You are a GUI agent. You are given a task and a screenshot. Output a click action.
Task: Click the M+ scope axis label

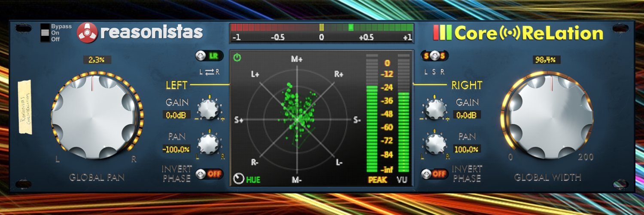[x=297, y=59]
